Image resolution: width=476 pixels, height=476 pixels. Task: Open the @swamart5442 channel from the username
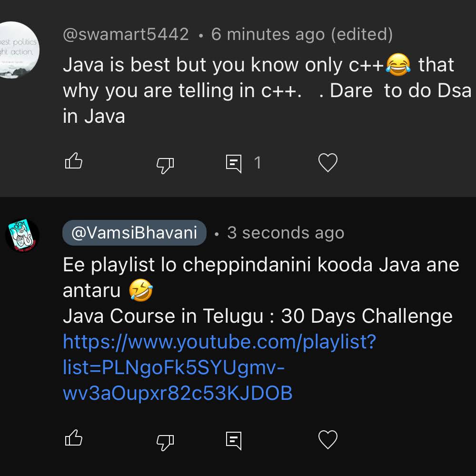[126, 34]
